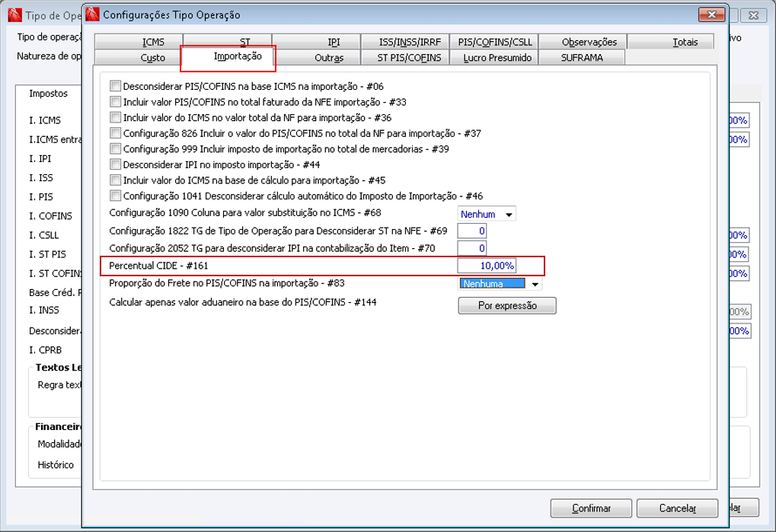Click I. CSLL label in background window
Viewport: 776px width, 532px height.
43,235
